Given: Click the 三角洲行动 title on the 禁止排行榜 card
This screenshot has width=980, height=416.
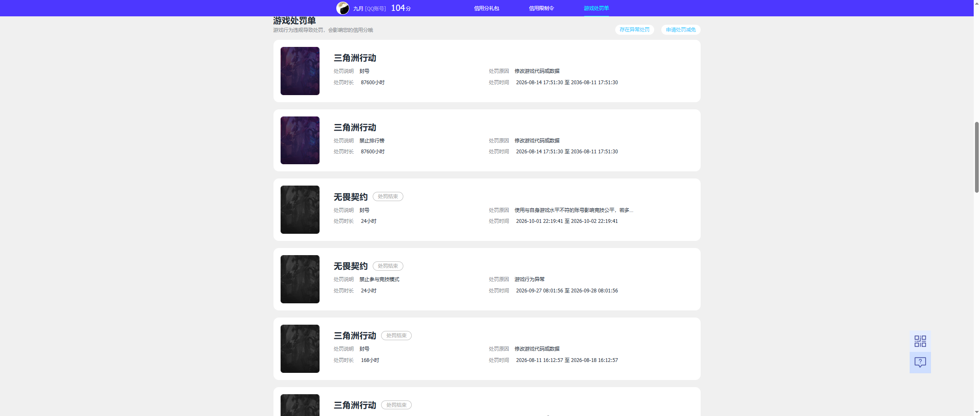Looking at the screenshot, I should coord(355,127).
